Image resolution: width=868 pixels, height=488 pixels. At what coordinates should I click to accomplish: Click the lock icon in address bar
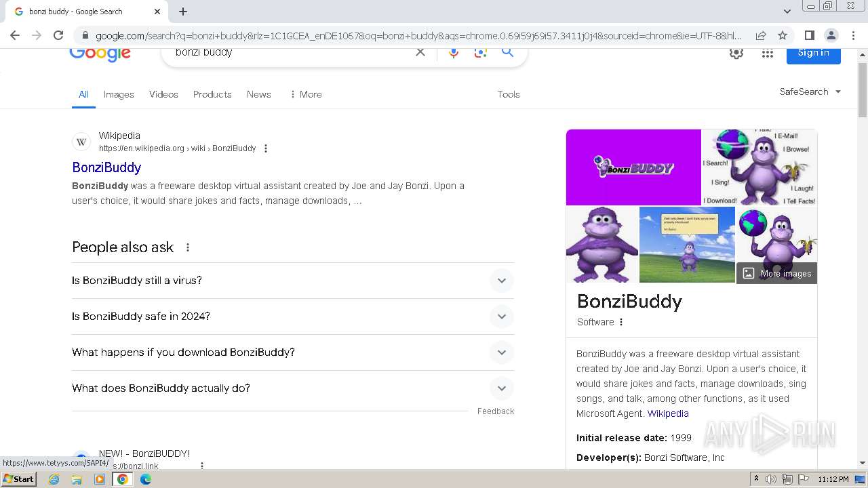[x=85, y=36]
